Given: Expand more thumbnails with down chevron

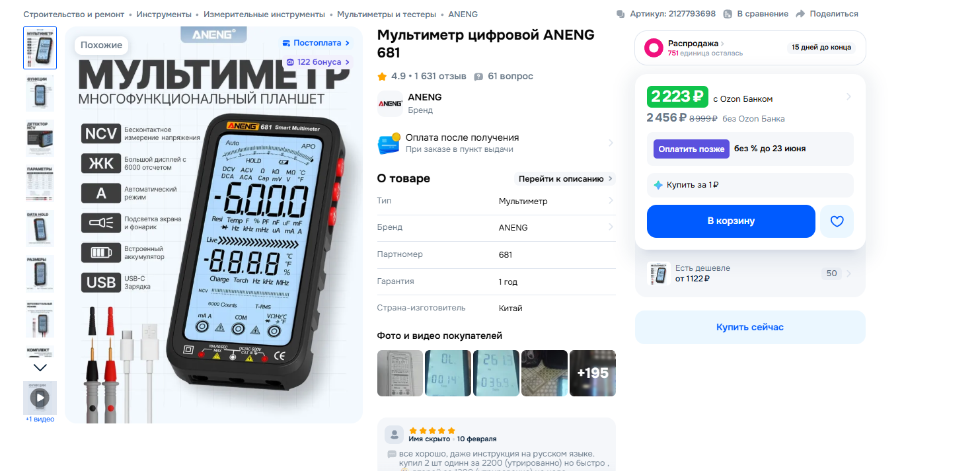Looking at the screenshot, I should 40,367.
